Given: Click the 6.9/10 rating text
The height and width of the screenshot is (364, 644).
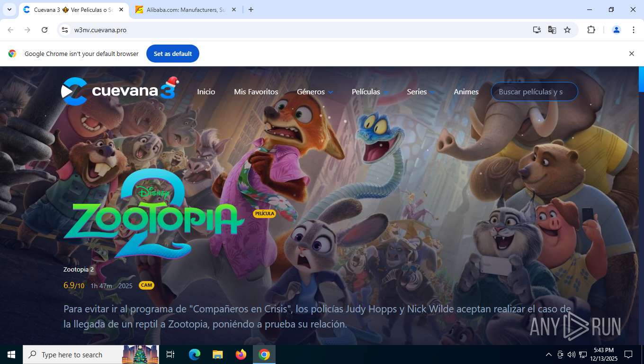Looking at the screenshot, I should click(74, 285).
